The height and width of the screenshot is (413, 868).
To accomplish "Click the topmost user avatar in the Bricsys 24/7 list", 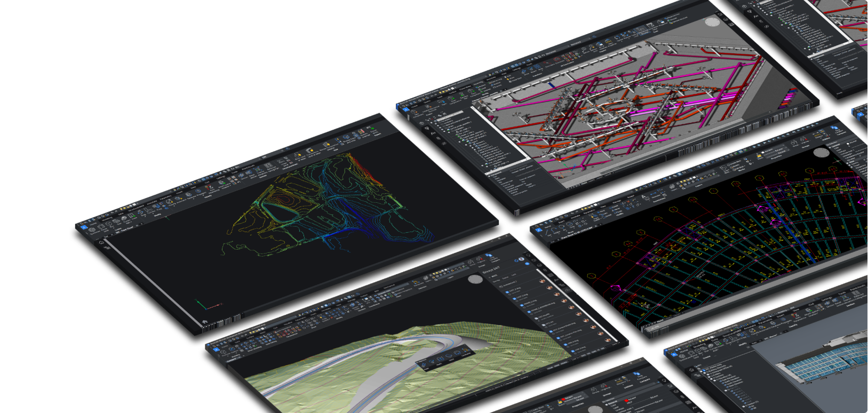I will pos(542,281).
